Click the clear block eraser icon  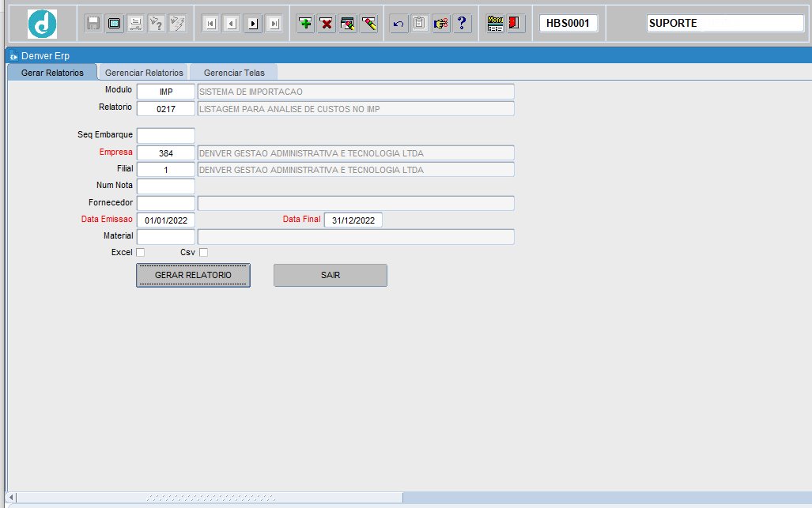(347, 23)
